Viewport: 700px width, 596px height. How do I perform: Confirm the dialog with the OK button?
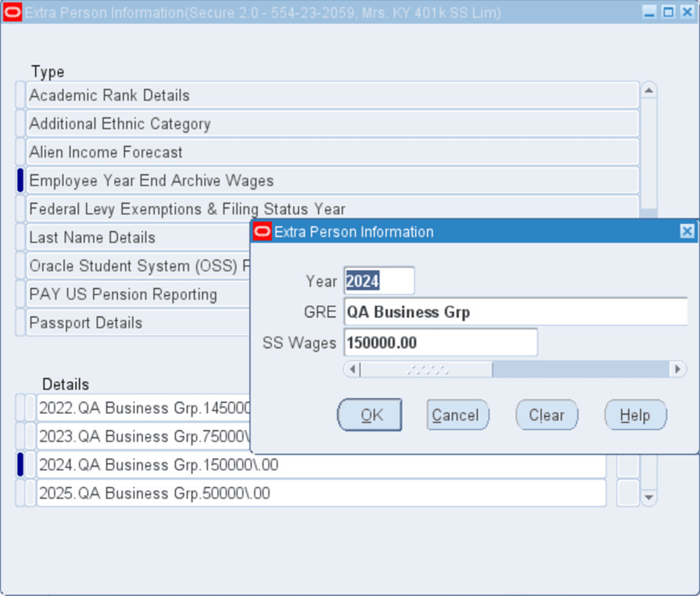coord(370,415)
